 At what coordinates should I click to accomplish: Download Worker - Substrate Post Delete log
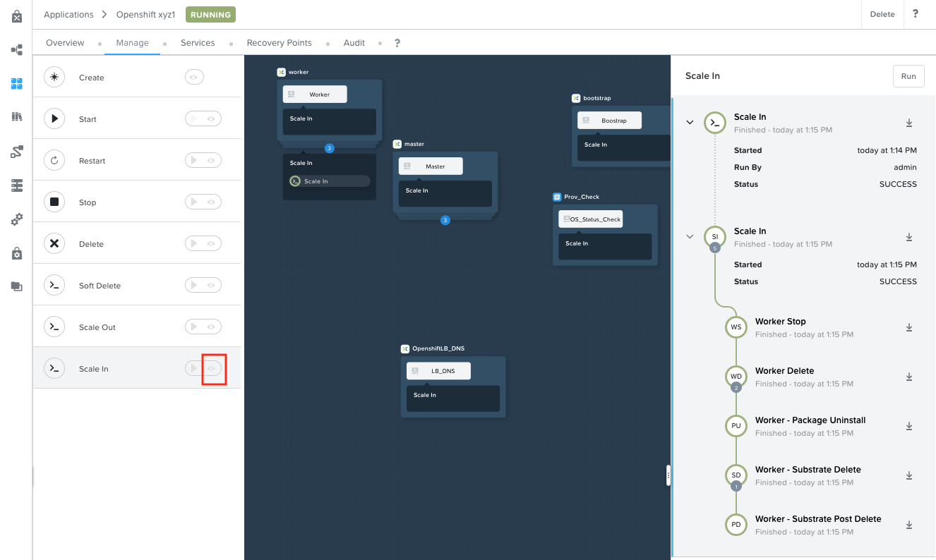click(909, 525)
